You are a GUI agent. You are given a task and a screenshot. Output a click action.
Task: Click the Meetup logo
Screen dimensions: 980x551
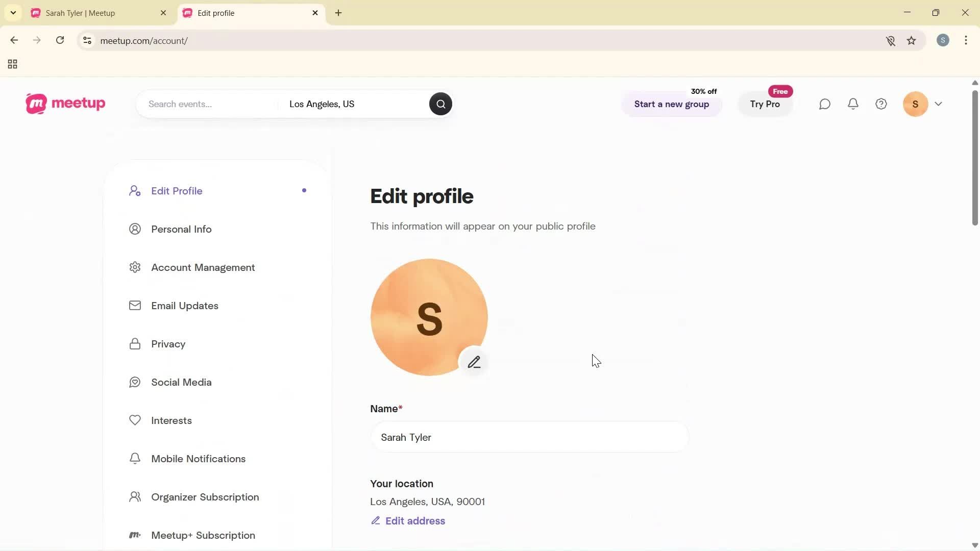coord(65,104)
